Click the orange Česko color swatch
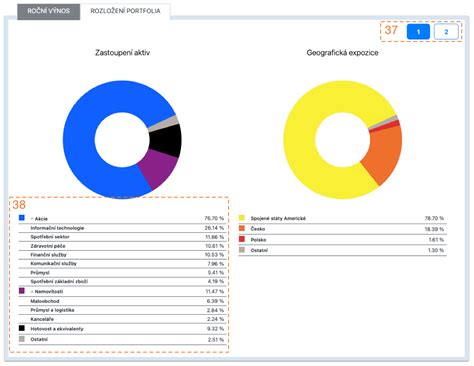Screen dimensions: 474x366 (242, 228)
